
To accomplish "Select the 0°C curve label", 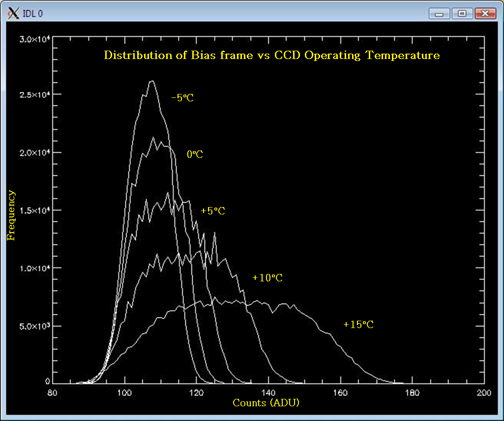I will point(195,154).
